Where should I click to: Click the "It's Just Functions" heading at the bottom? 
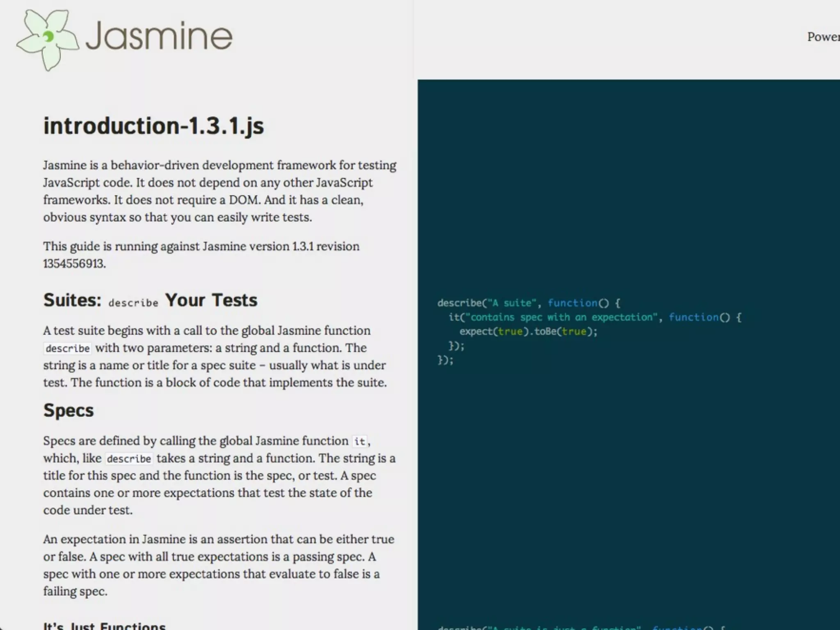tap(104, 626)
